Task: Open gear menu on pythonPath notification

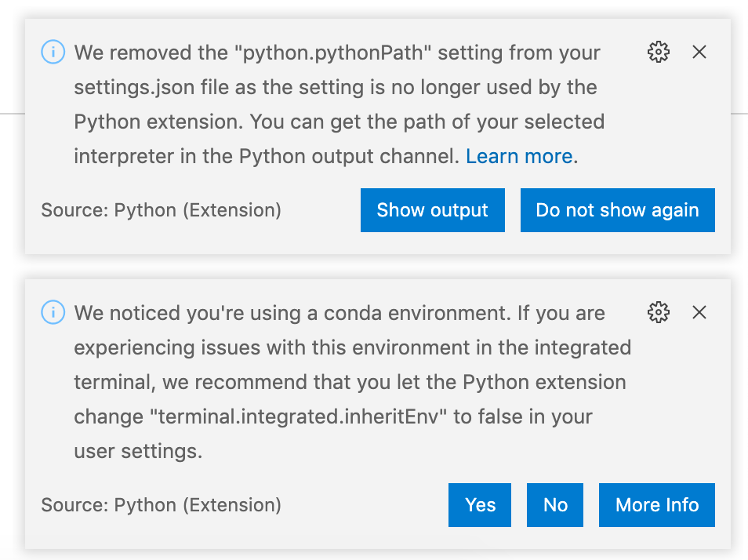Action: [659, 53]
